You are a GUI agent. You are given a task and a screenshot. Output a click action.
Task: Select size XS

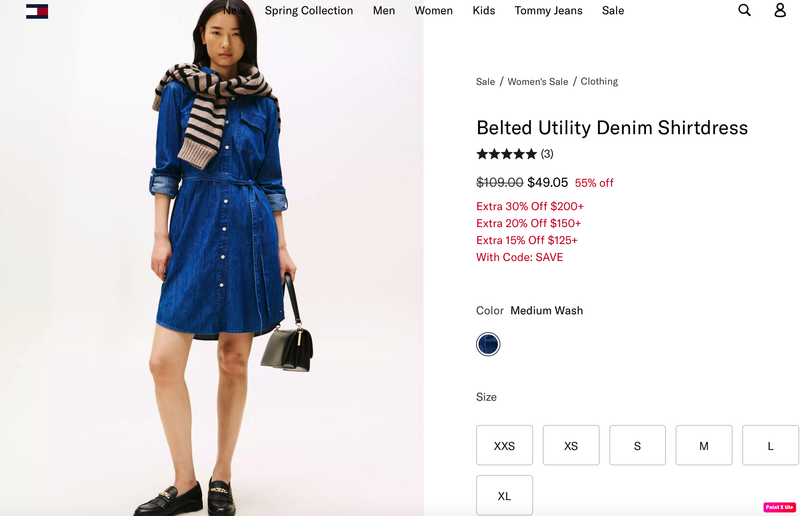tap(571, 446)
